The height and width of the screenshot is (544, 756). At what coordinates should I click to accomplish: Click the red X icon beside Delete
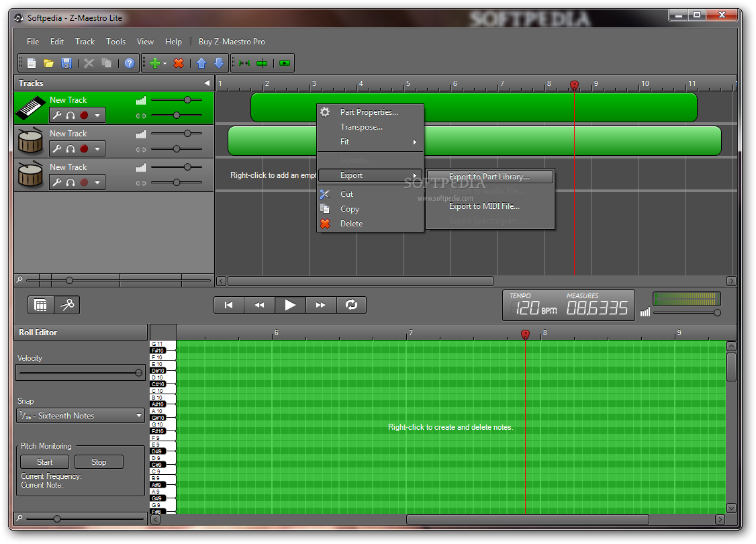click(325, 224)
